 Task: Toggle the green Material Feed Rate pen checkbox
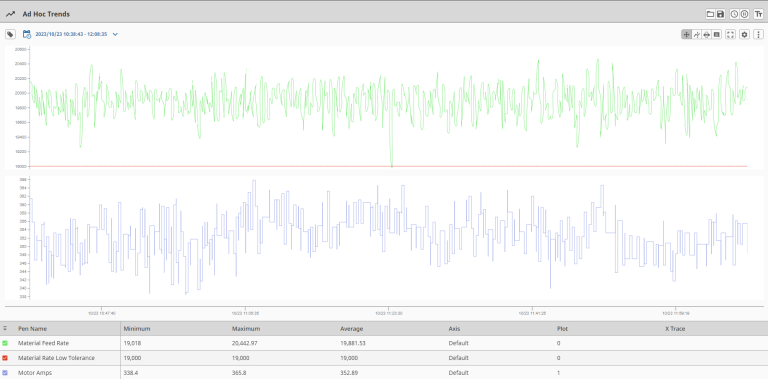(x=5, y=343)
